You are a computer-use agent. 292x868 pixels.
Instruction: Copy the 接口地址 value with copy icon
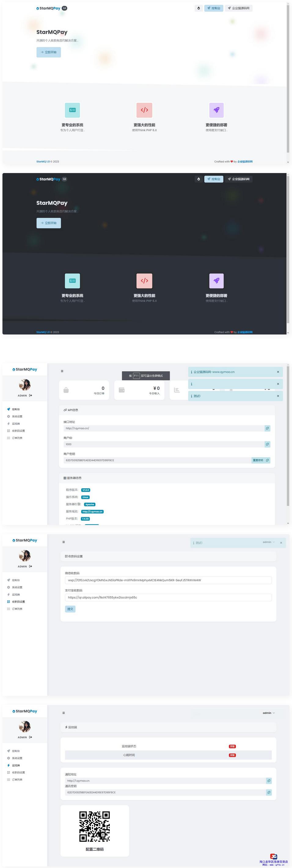tap(268, 428)
